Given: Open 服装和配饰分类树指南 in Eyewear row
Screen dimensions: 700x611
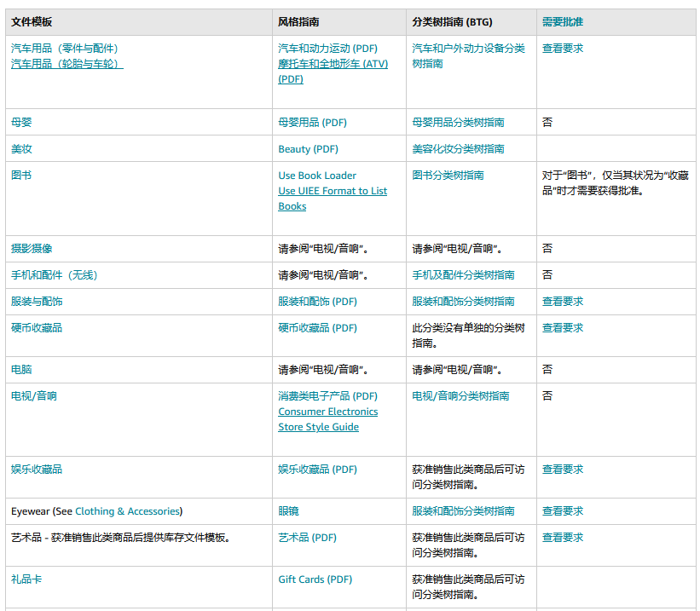Looking at the screenshot, I should pos(463,511).
